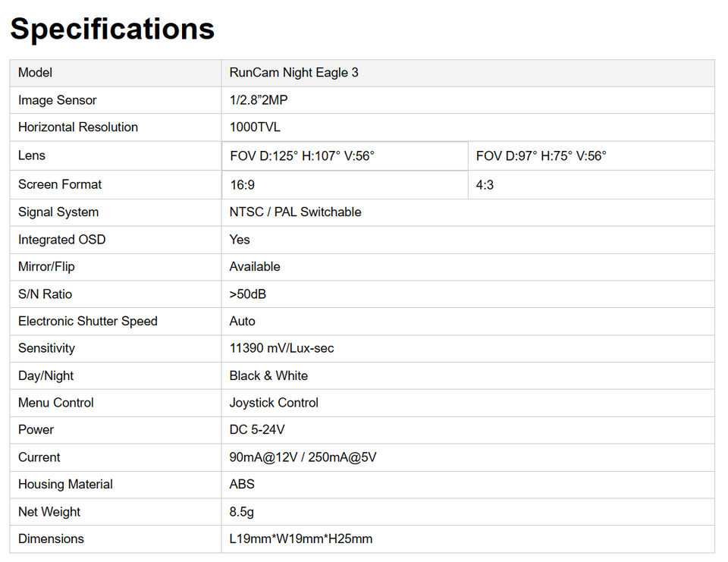This screenshot has height=562, width=728.
Task: Click the Integrated OSD label
Action: pos(62,240)
